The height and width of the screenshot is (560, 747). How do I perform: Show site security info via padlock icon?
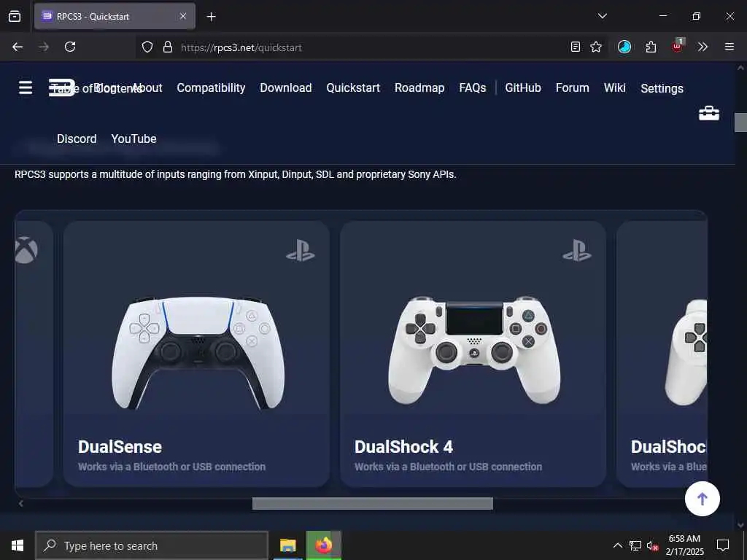[x=167, y=47]
